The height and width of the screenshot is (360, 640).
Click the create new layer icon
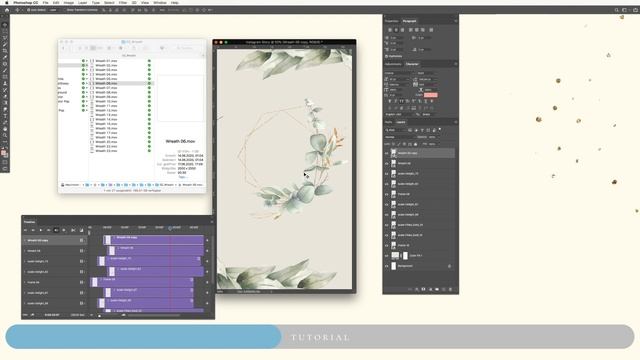point(444,289)
